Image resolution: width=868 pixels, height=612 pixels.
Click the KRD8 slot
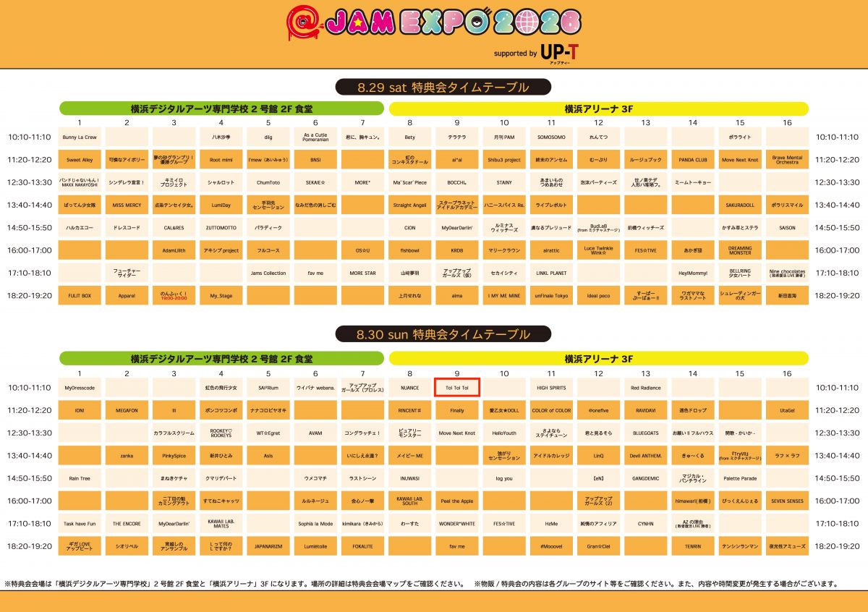457,251
